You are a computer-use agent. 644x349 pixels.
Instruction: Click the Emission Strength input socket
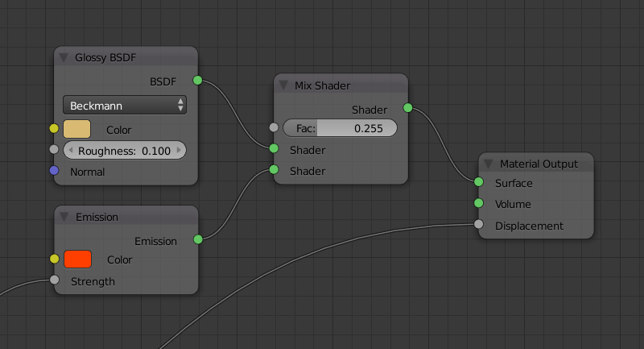click(x=54, y=280)
